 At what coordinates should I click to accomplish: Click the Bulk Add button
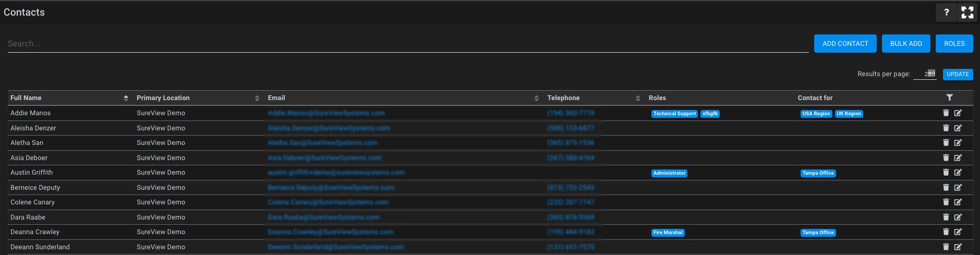(x=906, y=44)
